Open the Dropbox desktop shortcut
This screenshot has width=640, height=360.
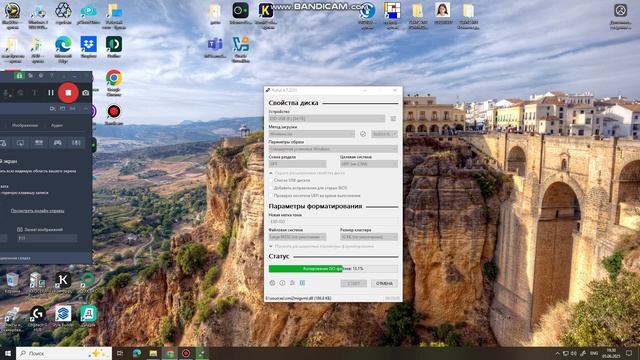[88, 47]
